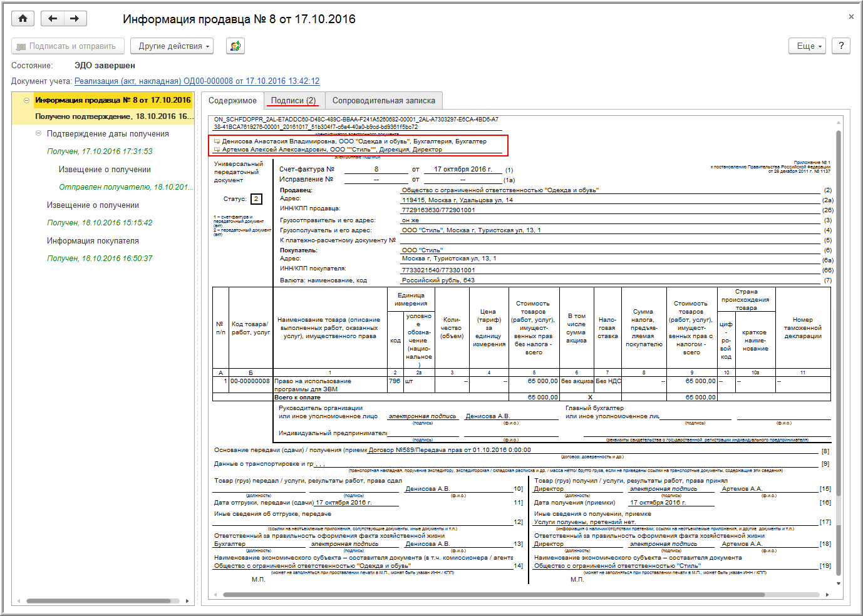The height and width of the screenshot is (616, 863).
Task: Collapse the Информация продавца № 8 tree node
Action: 27,100
